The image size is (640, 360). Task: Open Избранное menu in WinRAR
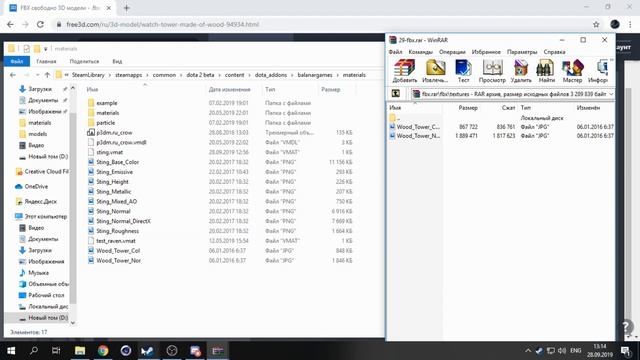coord(486,52)
